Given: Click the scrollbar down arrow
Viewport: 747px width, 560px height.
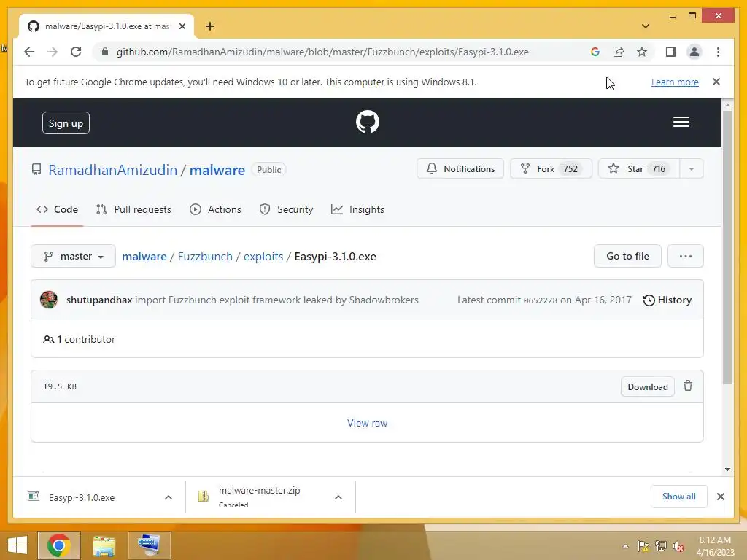Looking at the screenshot, I should point(727,470).
